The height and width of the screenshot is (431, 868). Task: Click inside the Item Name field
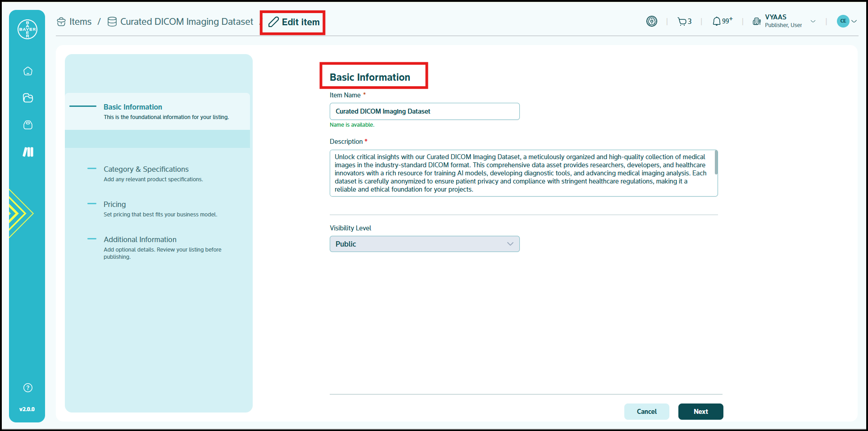point(424,111)
